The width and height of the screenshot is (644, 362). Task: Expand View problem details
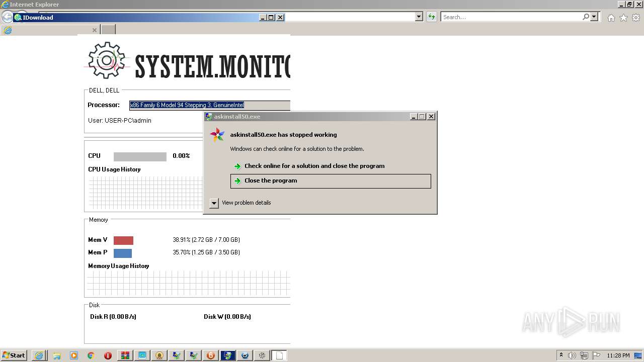point(214,203)
